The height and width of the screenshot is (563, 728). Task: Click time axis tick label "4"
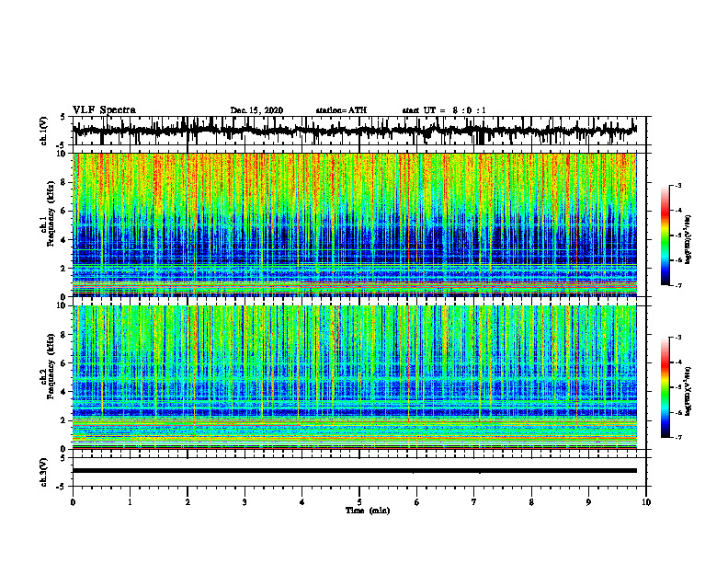(302, 502)
